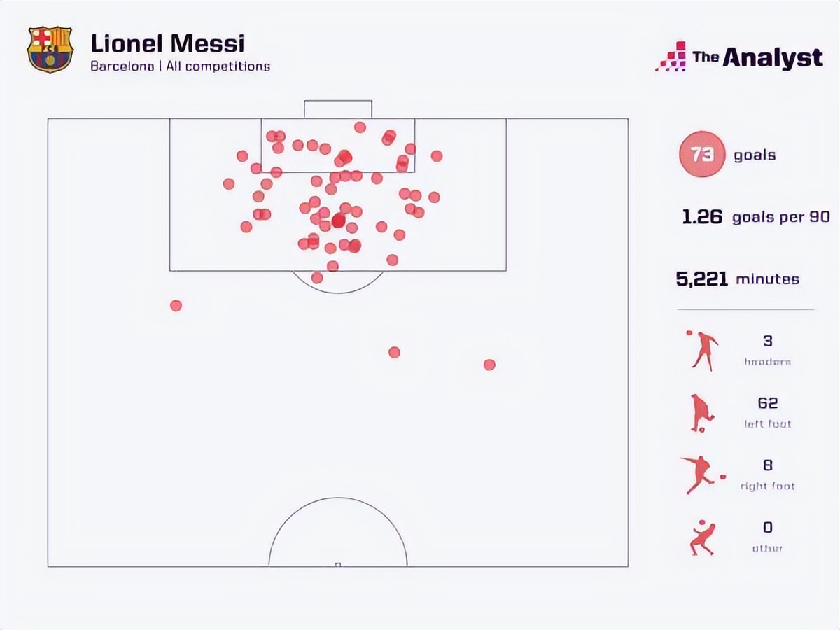Click the goal frame above the pitch
This screenshot has width=840, height=630.
337,109
